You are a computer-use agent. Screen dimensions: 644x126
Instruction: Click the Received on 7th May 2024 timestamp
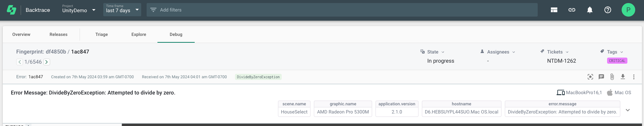[184, 77]
